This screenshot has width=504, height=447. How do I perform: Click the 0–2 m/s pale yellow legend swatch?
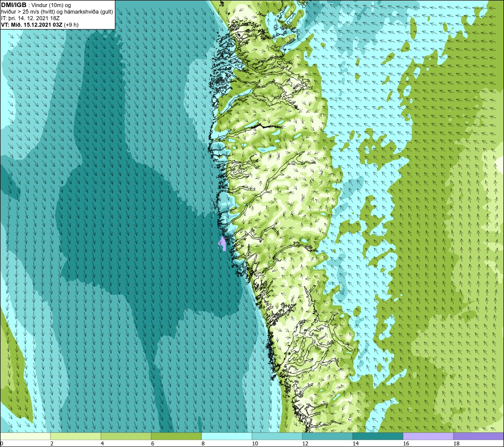(25, 436)
